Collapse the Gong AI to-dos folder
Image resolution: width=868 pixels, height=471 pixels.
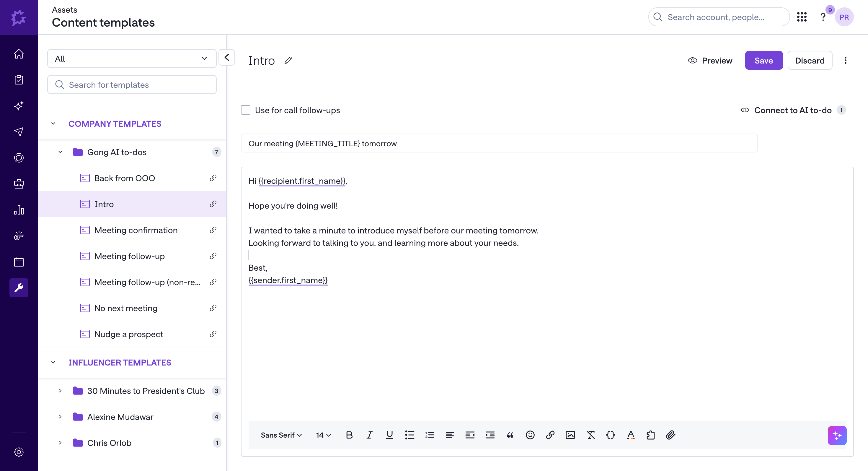pos(60,152)
